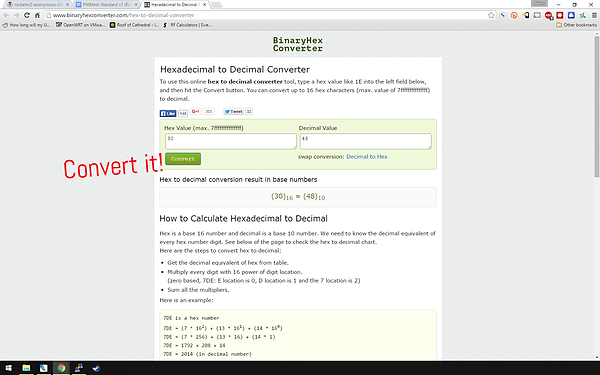Expand the Other bookmarks folder
Image resolution: width=600 pixels, height=375 pixels.
pyautogui.click(x=576, y=25)
